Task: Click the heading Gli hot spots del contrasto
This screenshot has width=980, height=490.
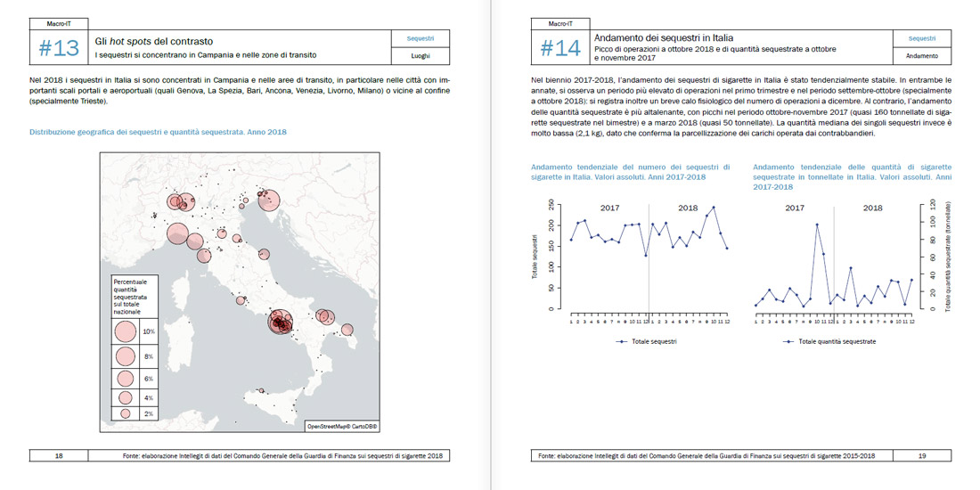Action: click(x=154, y=41)
